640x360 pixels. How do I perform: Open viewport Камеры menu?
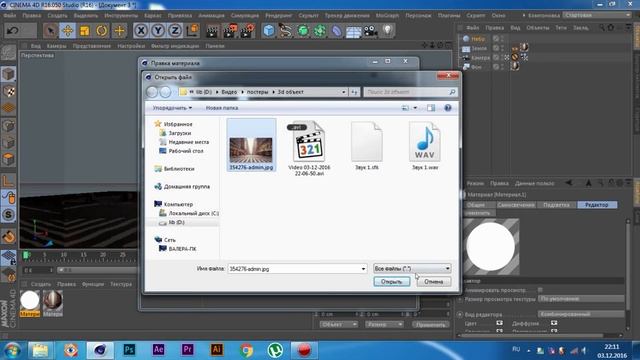click(x=56, y=46)
